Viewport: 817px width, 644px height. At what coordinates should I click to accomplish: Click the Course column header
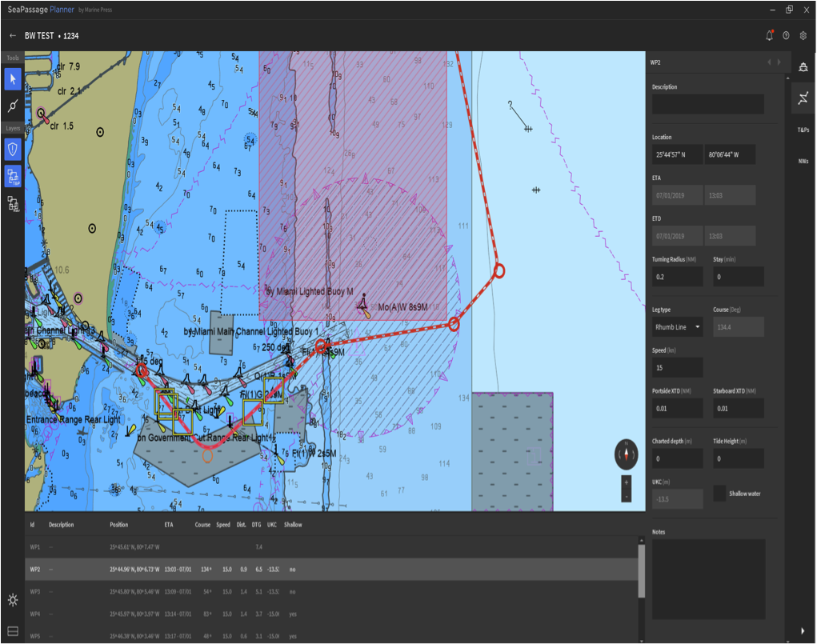pos(202,525)
